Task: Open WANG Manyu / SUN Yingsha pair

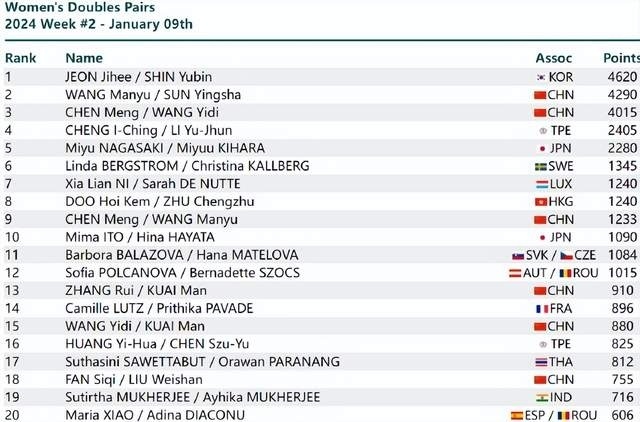Action: coord(153,95)
